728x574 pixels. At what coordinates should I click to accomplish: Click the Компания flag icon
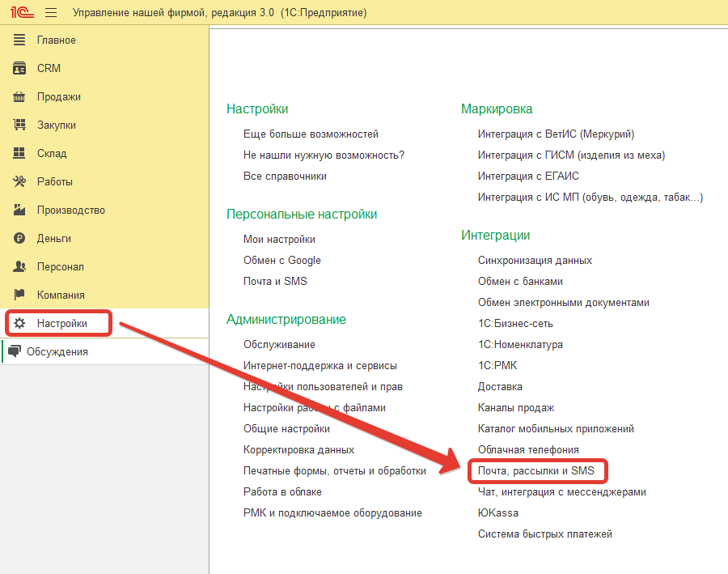click(19, 296)
